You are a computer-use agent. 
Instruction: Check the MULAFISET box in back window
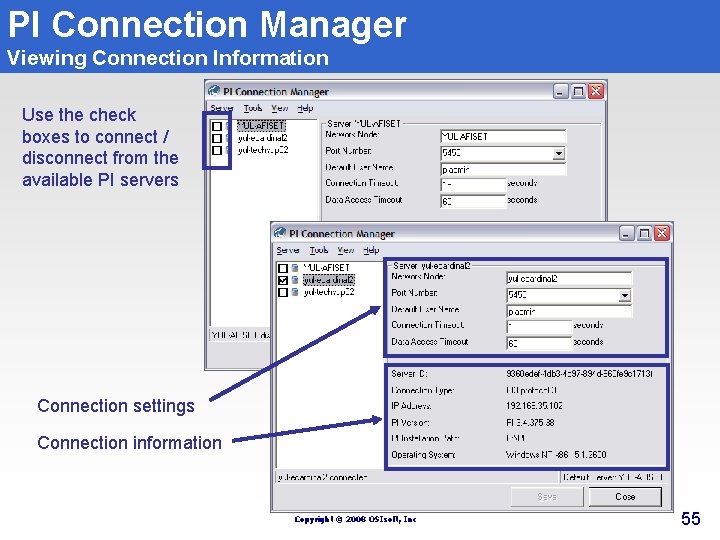click(x=217, y=126)
